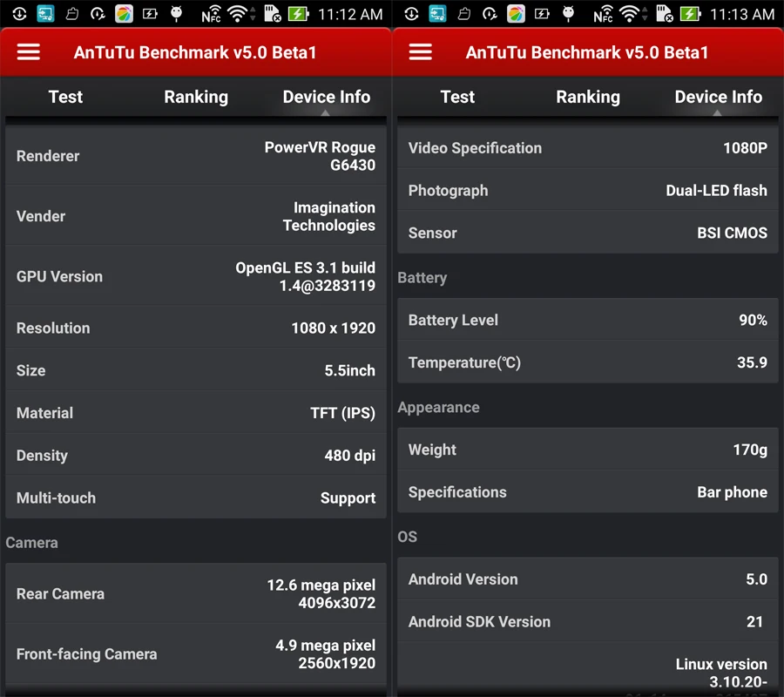The width and height of the screenshot is (784, 697).
Task: Tap Size row showing 5.5inch
Action: coord(196,370)
